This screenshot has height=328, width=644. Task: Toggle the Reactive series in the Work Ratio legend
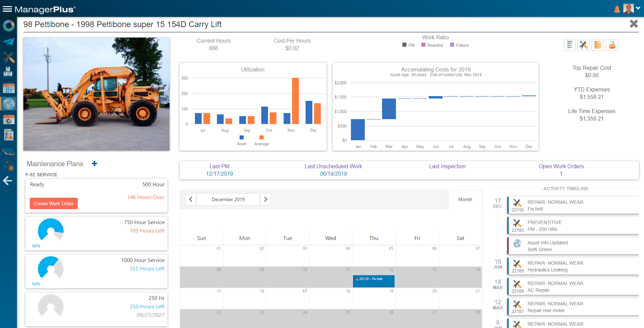click(432, 45)
